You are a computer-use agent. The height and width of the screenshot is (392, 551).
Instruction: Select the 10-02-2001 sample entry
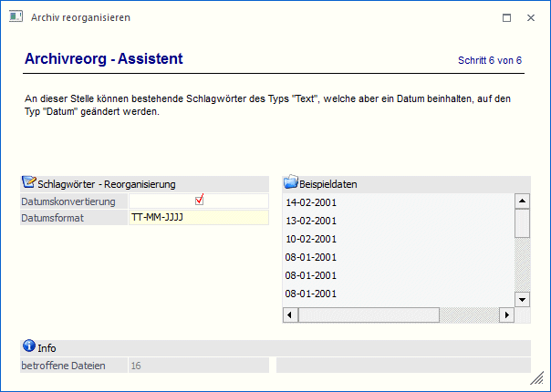pyautogui.click(x=312, y=238)
